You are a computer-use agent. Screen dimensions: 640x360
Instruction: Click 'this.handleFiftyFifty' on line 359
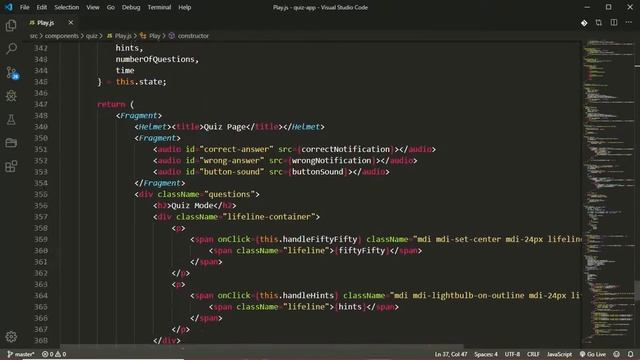[308, 239]
